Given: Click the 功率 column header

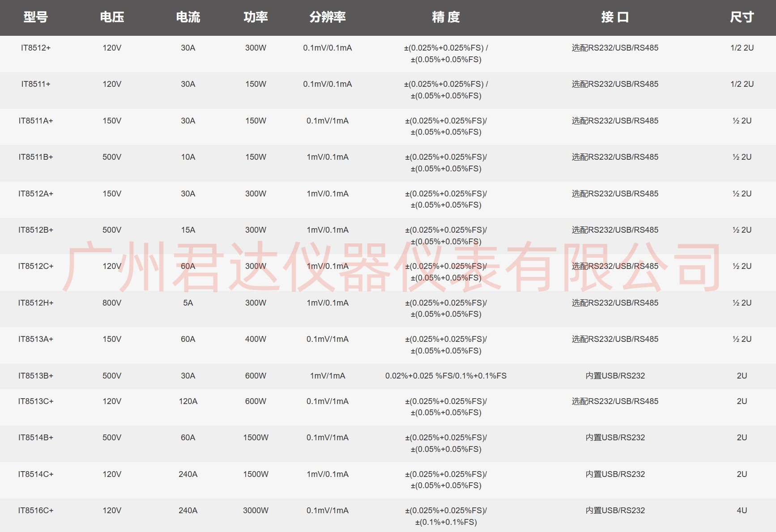Looking at the screenshot, I should click(x=256, y=17).
